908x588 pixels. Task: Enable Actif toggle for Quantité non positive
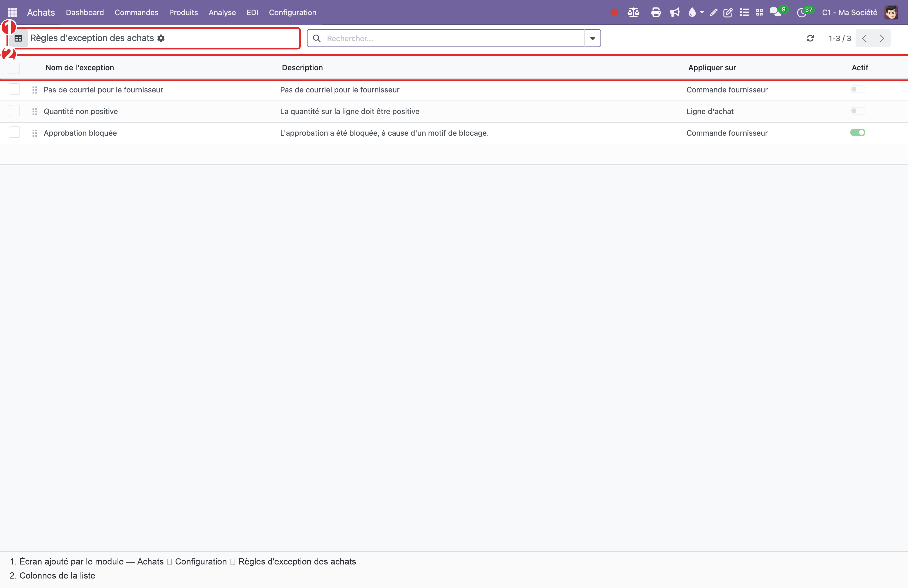click(857, 111)
